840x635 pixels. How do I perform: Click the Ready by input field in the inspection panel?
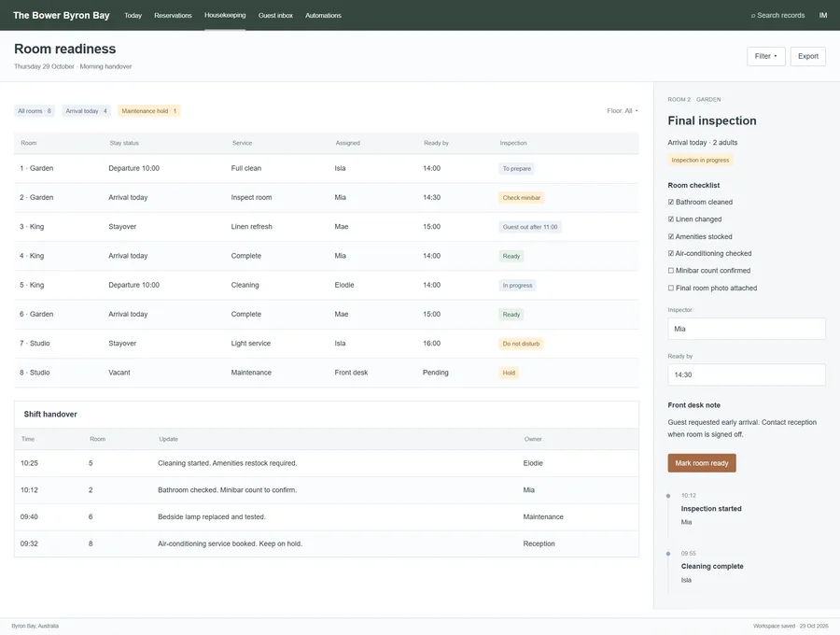pyautogui.click(x=747, y=375)
